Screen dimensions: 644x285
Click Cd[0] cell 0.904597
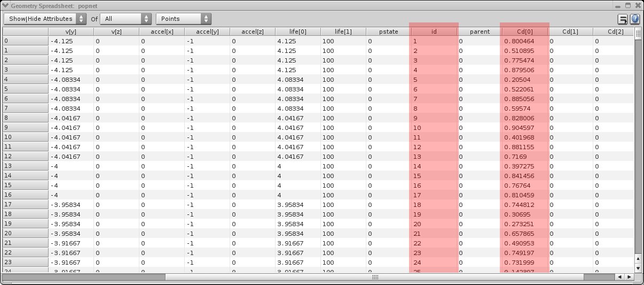point(525,127)
